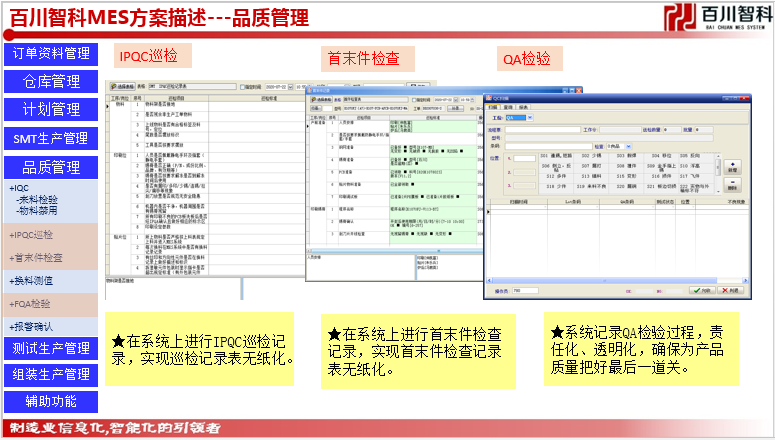This screenshot has height=440, width=775.
Task: Open the 辅助功能 module
Action: pos(51,401)
